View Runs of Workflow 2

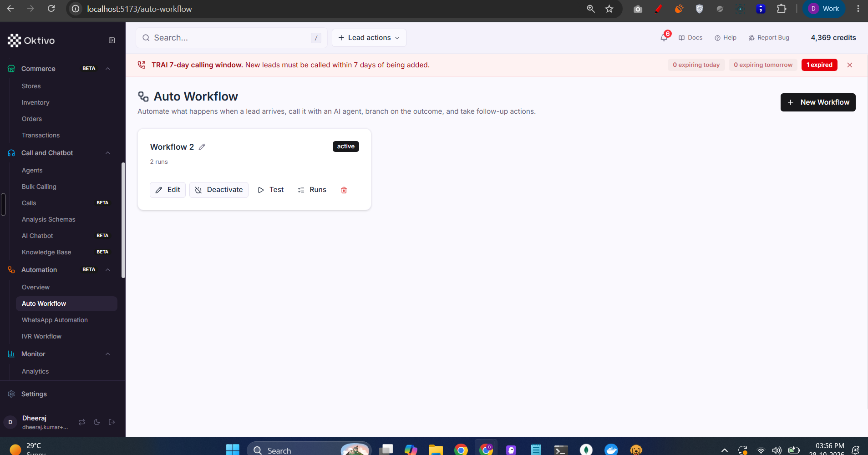pos(312,190)
